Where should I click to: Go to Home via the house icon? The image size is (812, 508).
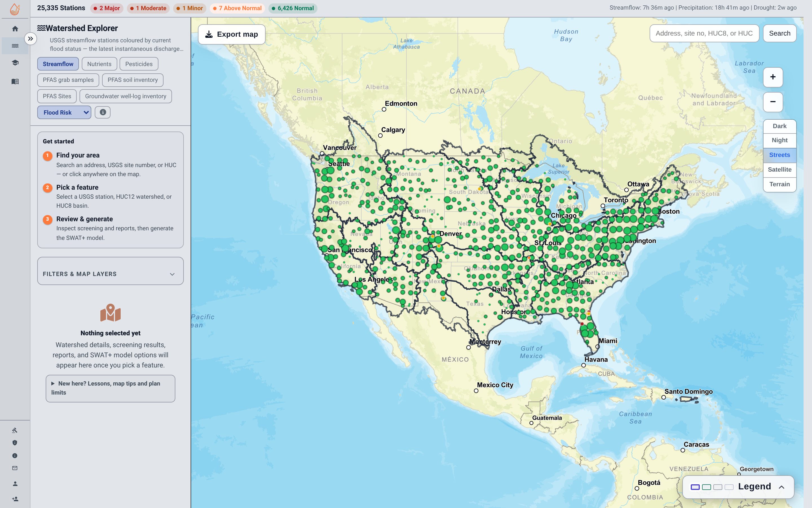[x=15, y=29]
